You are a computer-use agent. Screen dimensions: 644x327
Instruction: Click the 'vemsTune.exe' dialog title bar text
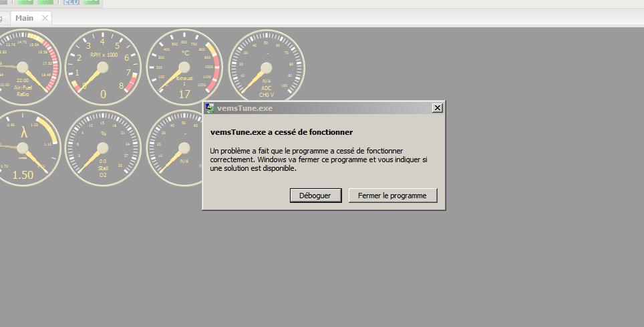pyautogui.click(x=245, y=108)
